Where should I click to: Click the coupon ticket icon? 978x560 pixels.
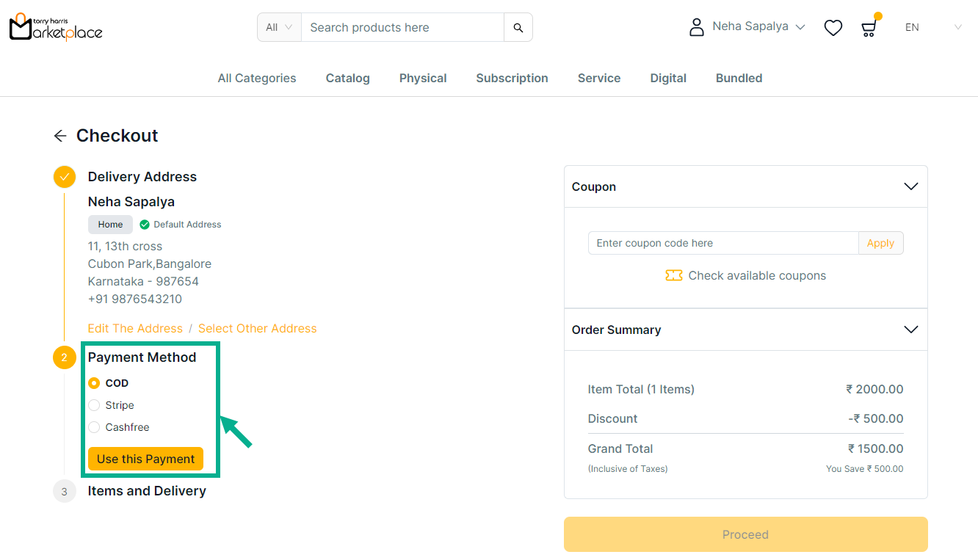[673, 276]
